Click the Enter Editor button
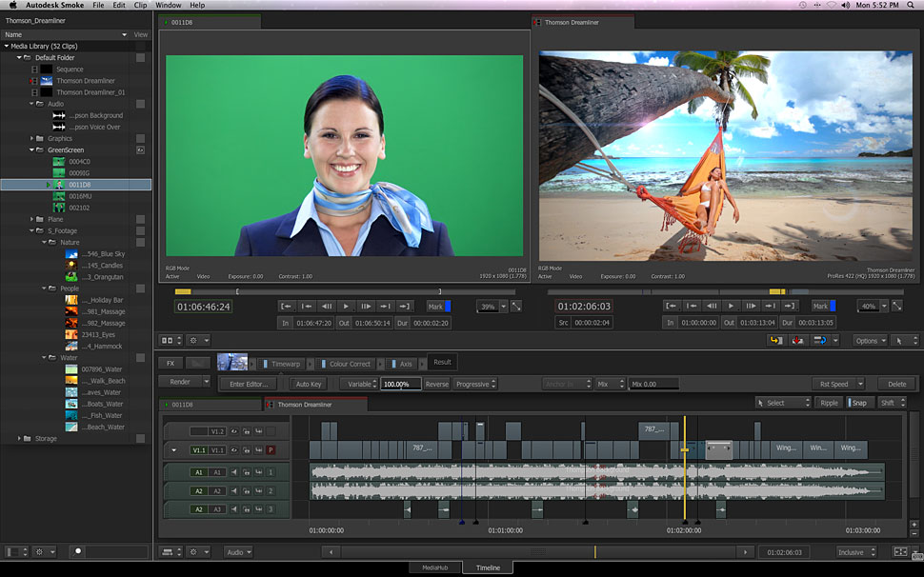The height and width of the screenshot is (577, 924). point(249,384)
